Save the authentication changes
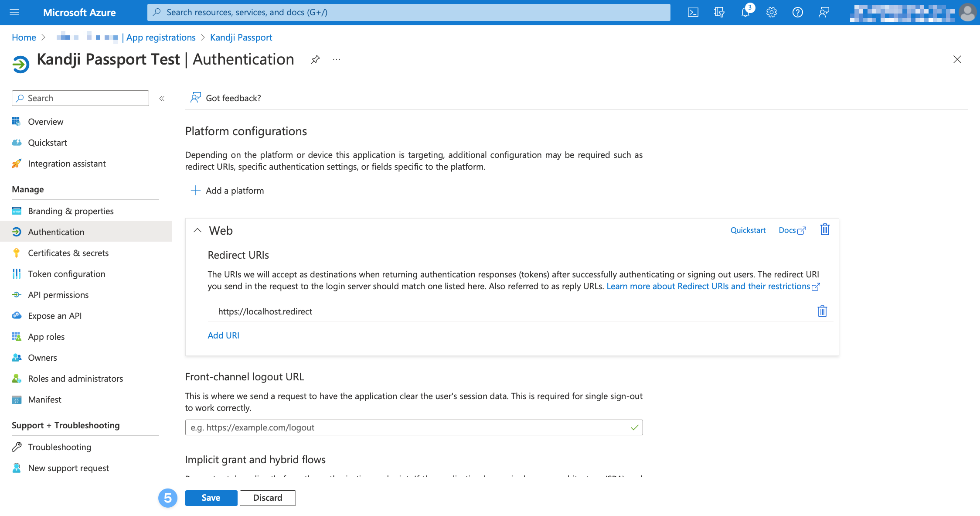The image size is (980, 516). click(211, 498)
